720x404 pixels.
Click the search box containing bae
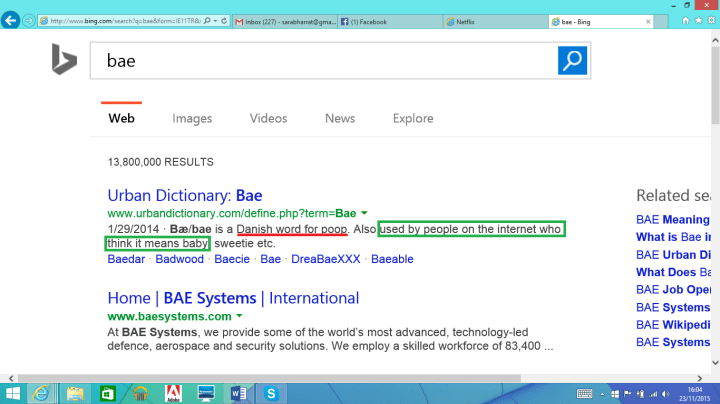coord(320,61)
